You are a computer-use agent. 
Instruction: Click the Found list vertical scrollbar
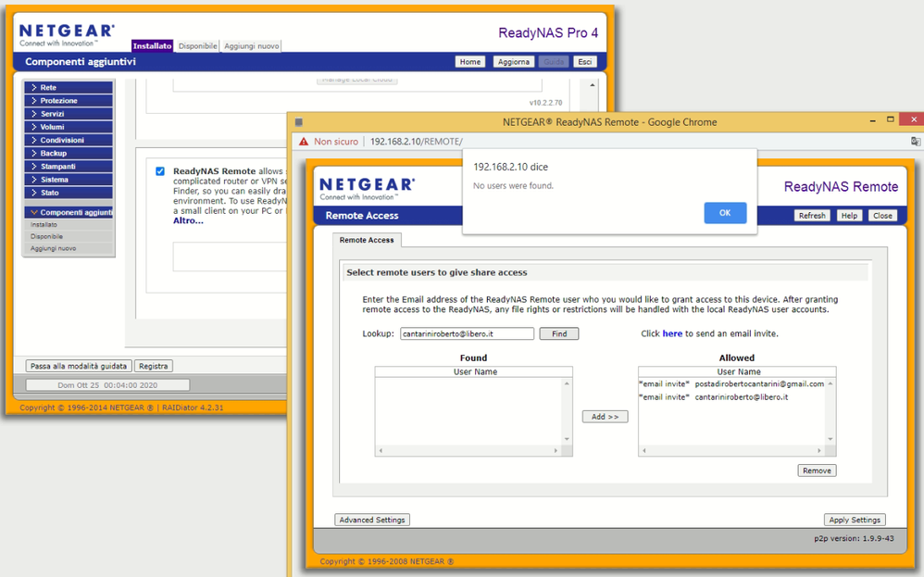coord(567,411)
